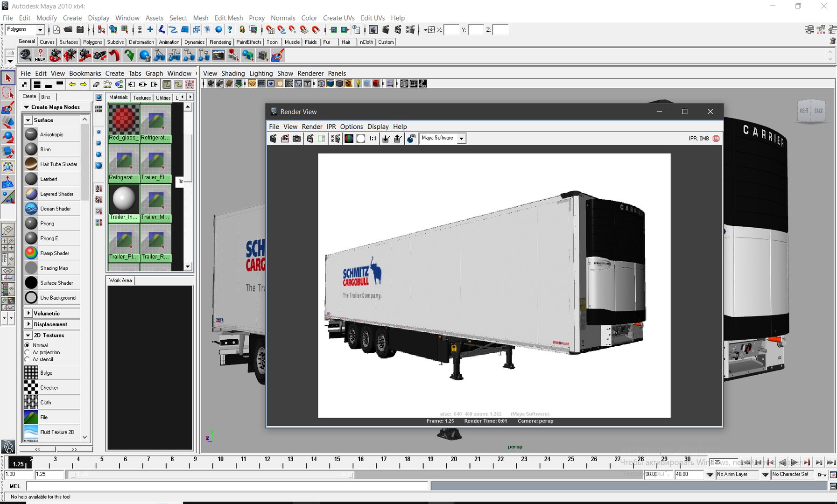The height and width of the screenshot is (504, 837).
Task: Select As stencil radio button
Action: tap(28, 359)
